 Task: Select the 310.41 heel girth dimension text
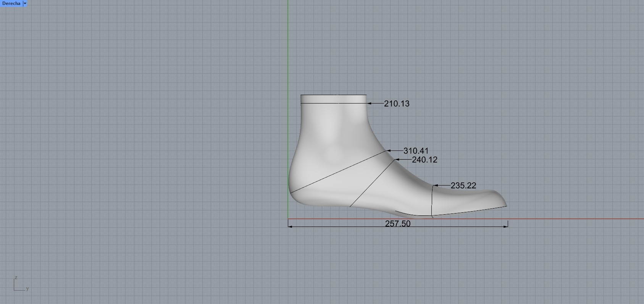point(416,151)
